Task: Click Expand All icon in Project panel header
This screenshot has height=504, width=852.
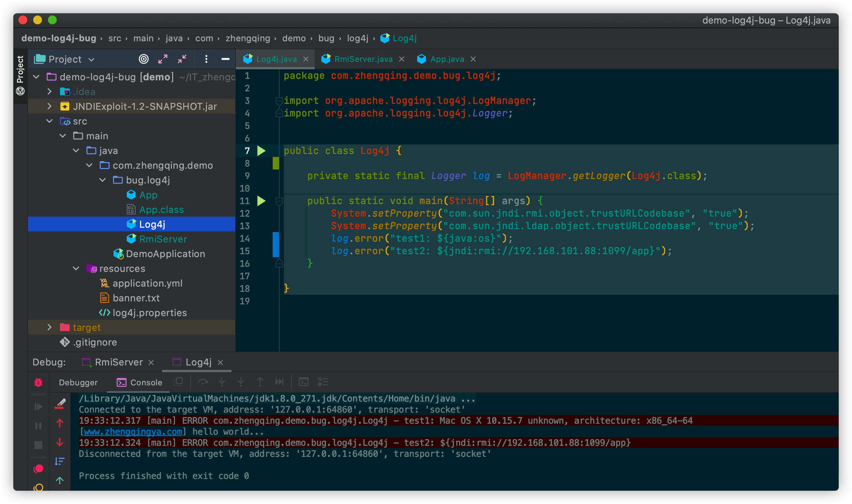Action: point(163,59)
